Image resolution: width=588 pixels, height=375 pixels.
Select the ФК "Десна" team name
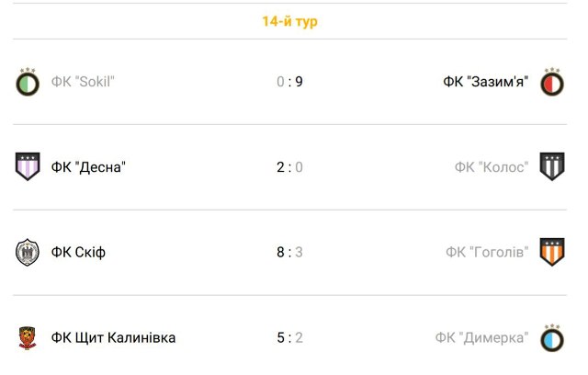click(88, 167)
